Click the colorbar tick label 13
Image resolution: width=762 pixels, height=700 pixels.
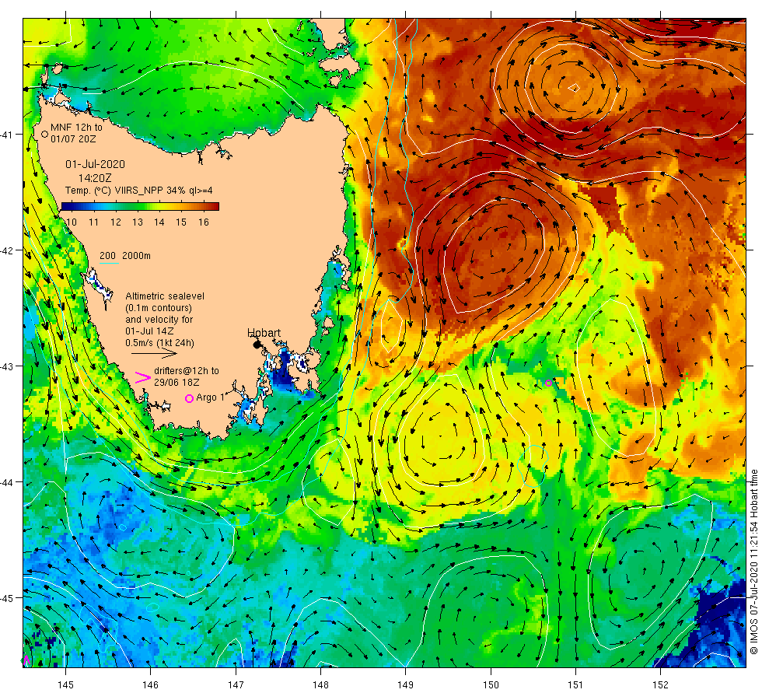click(138, 222)
